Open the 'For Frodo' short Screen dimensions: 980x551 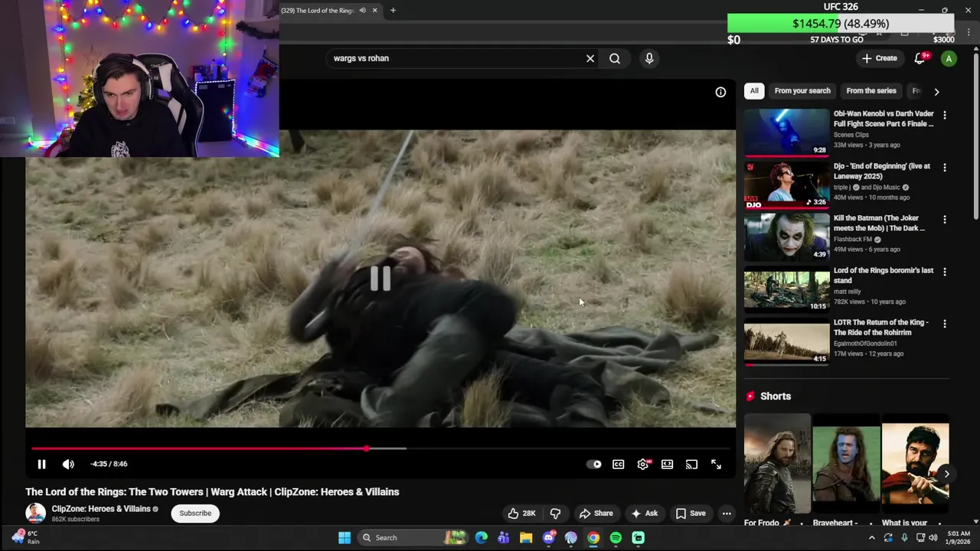click(x=777, y=464)
